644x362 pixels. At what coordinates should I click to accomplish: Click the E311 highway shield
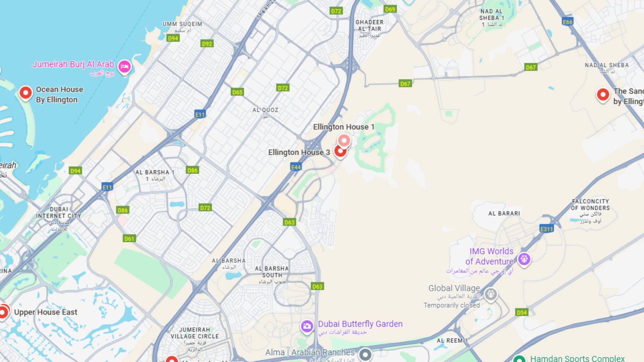[x=546, y=229]
